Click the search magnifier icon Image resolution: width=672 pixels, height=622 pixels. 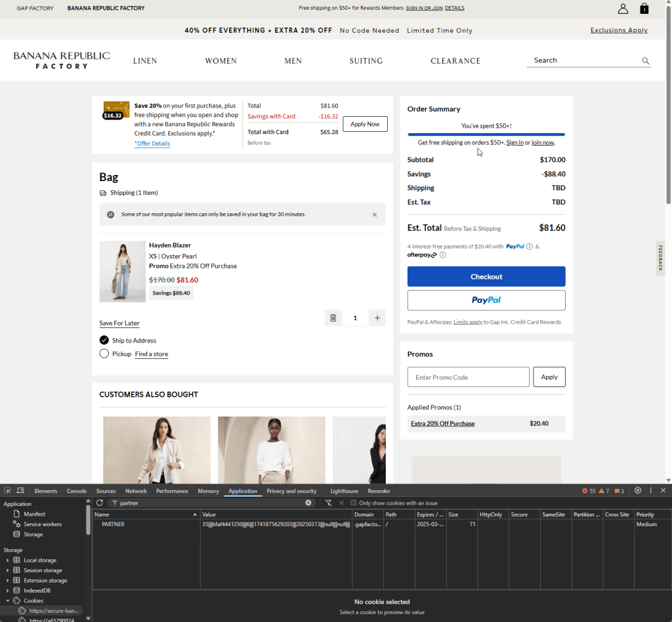(x=646, y=61)
